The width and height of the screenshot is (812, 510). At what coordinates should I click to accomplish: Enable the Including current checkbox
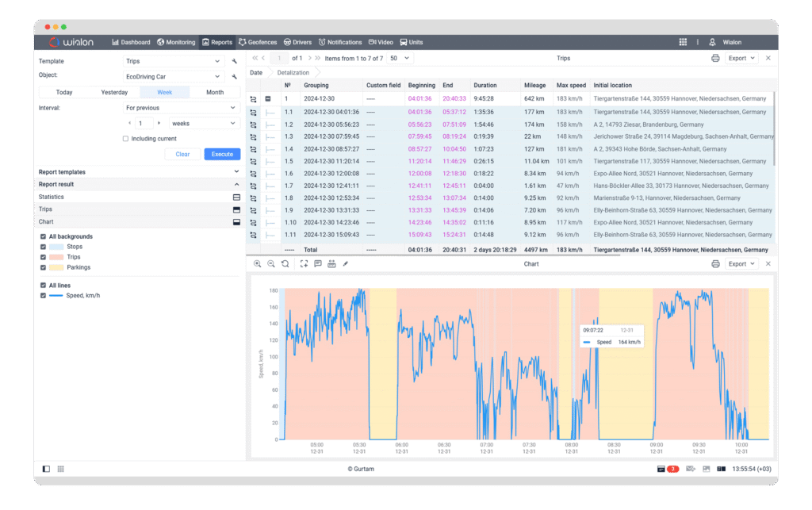pos(125,139)
